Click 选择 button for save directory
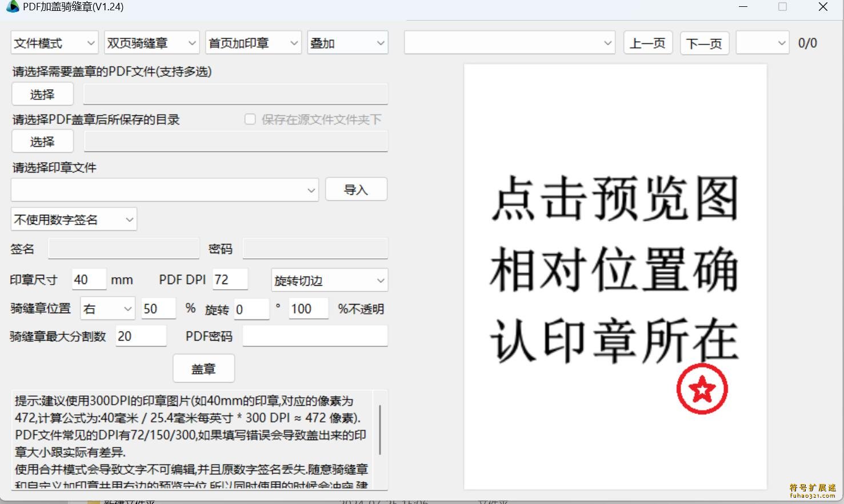Image resolution: width=844 pixels, height=504 pixels. (42, 142)
